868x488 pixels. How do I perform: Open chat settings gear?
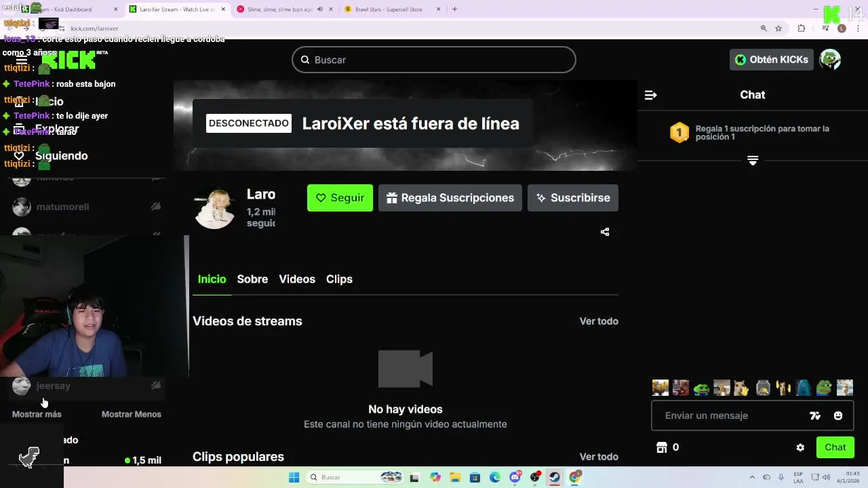pos(800,447)
